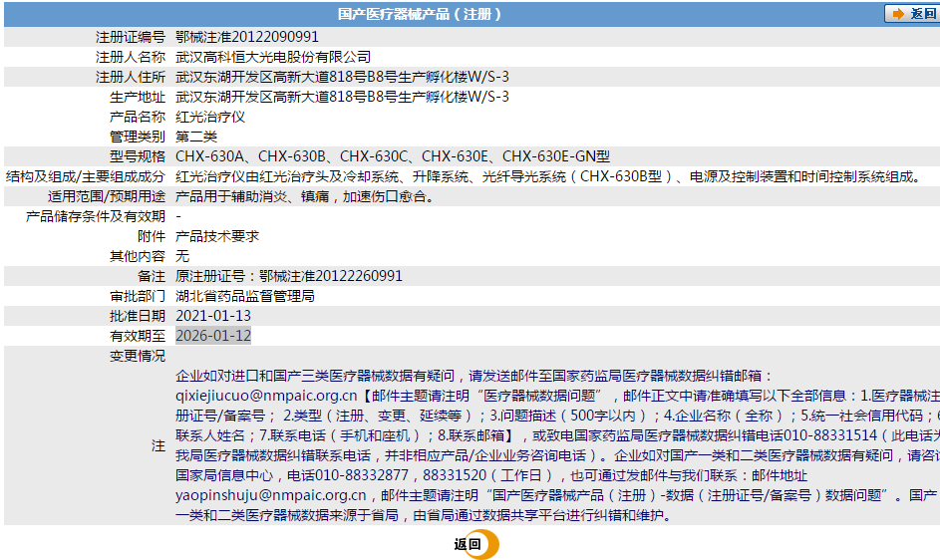Click the last note line 一类和二类医疗器械数据来源于省局
940x560 pixels.
(424, 515)
